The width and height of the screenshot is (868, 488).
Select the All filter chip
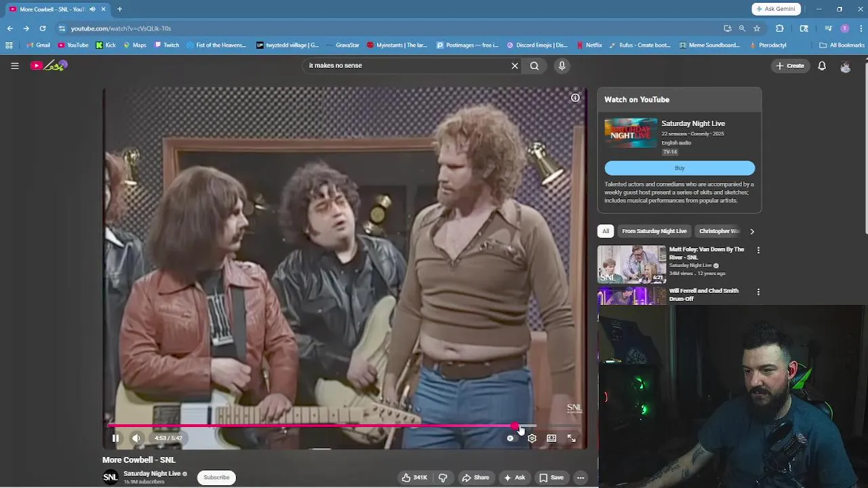click(606, 231)
